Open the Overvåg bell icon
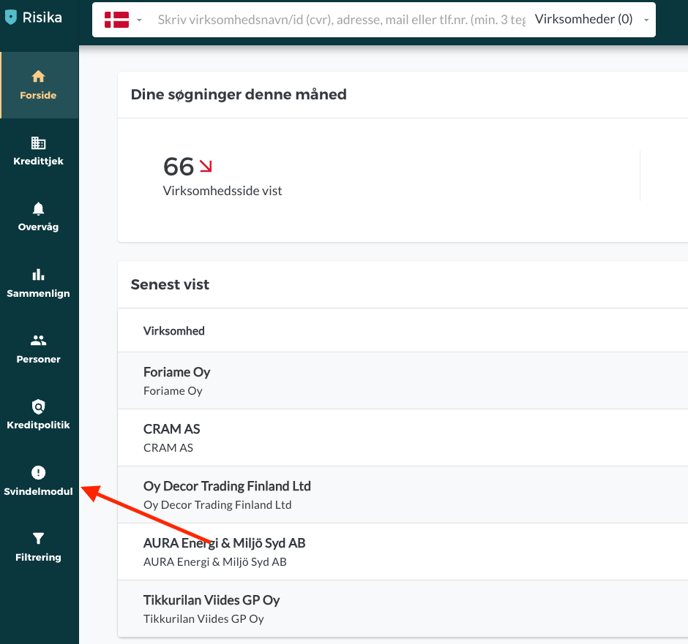The height and width of the screenshot is (644, 688). (x=38, y=209)
